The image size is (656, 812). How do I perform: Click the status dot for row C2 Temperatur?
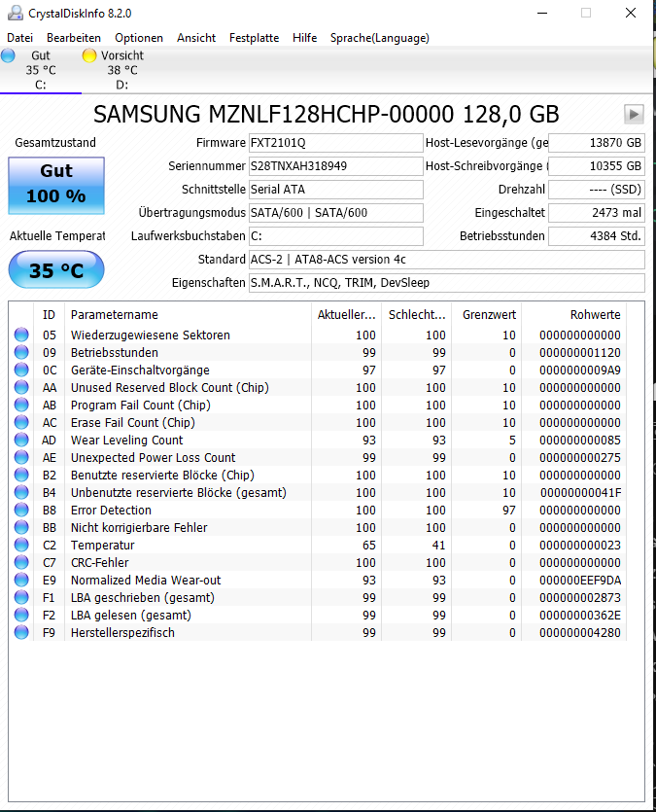[x=21, y=545]
